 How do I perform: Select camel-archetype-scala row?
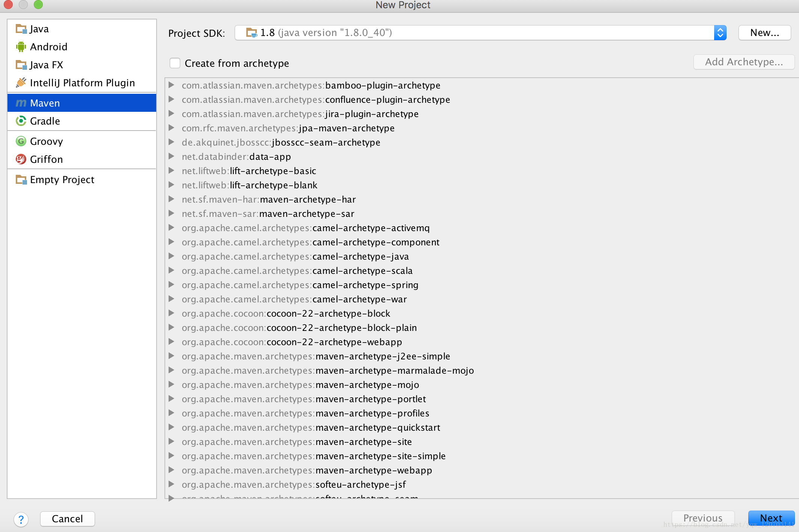point(481,271)
